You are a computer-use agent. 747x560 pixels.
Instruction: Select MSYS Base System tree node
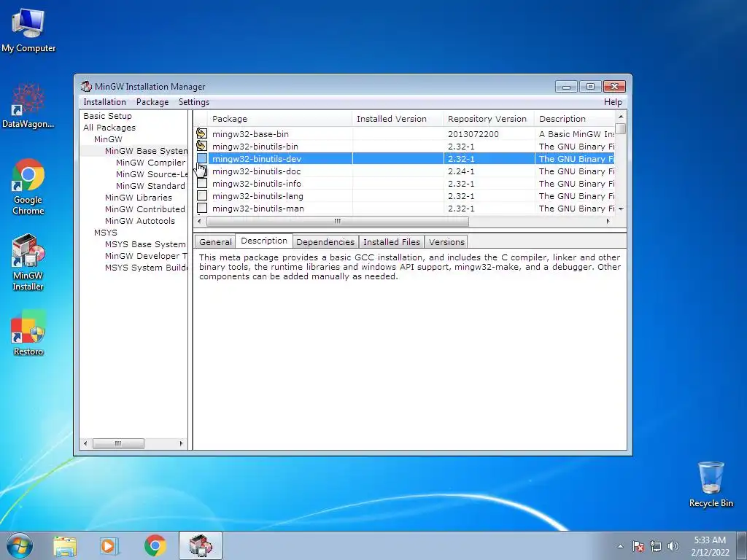(145, 244)
